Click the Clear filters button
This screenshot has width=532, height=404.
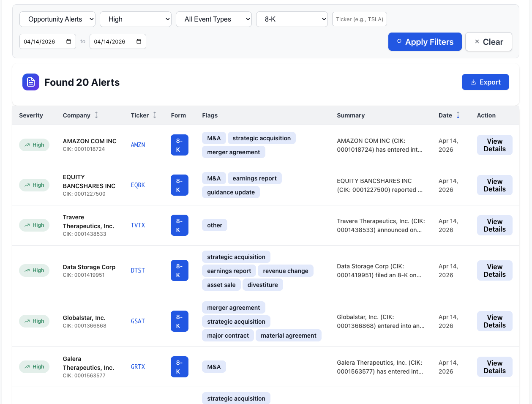[489, 42]
